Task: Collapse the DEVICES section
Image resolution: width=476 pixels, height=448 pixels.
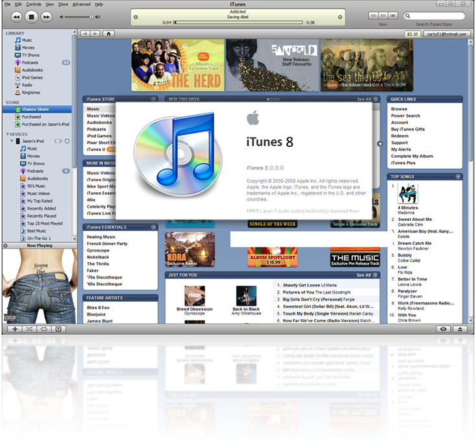Action: [7, 134]
